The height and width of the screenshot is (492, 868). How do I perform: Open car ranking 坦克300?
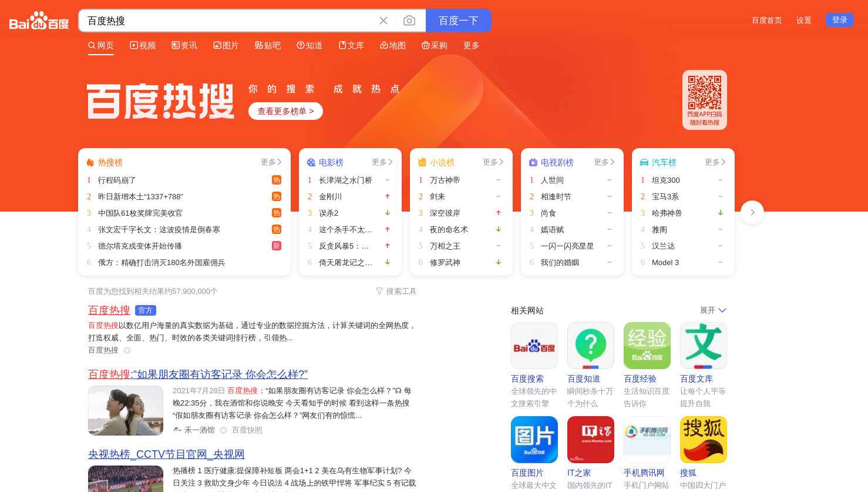(666, 180)
